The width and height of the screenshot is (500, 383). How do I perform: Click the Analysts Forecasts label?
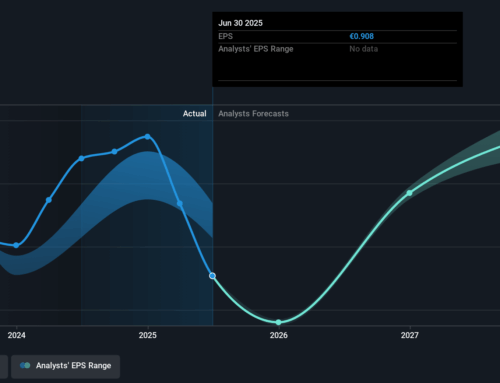tap(253, 114)
